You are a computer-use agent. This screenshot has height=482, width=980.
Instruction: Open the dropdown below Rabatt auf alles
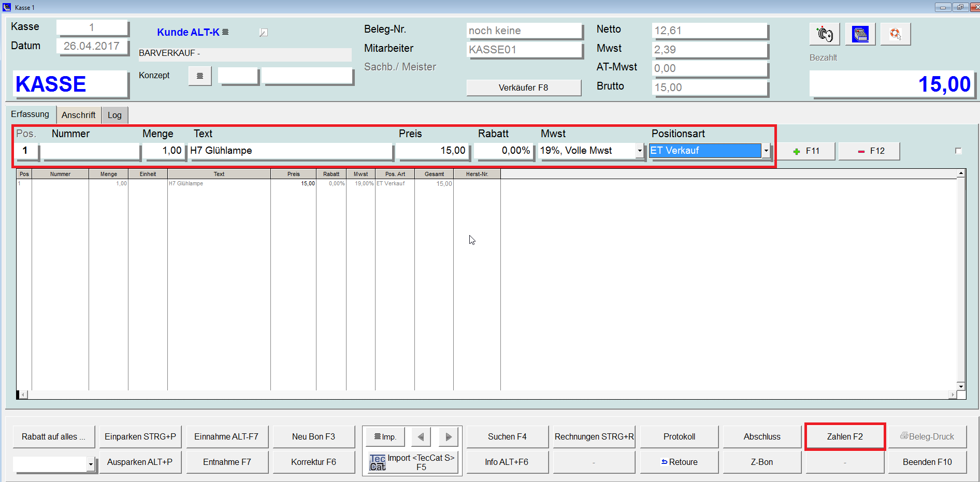tap(91, 464)
